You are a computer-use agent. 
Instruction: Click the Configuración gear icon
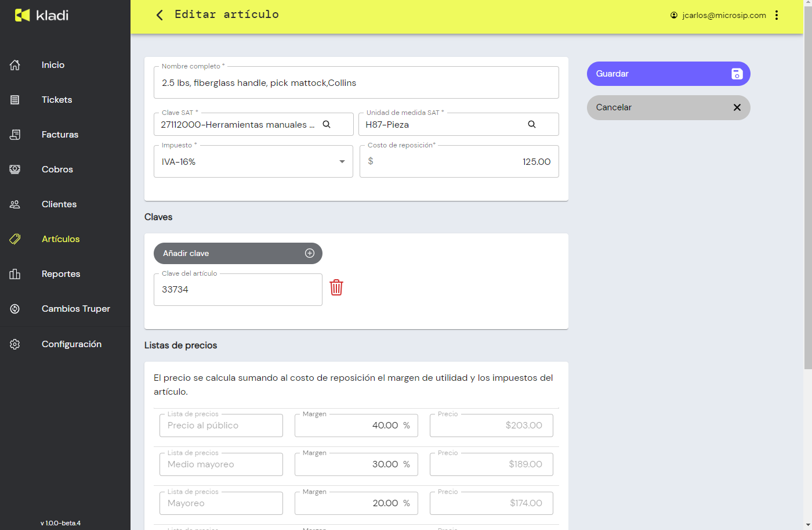point(15,344)
